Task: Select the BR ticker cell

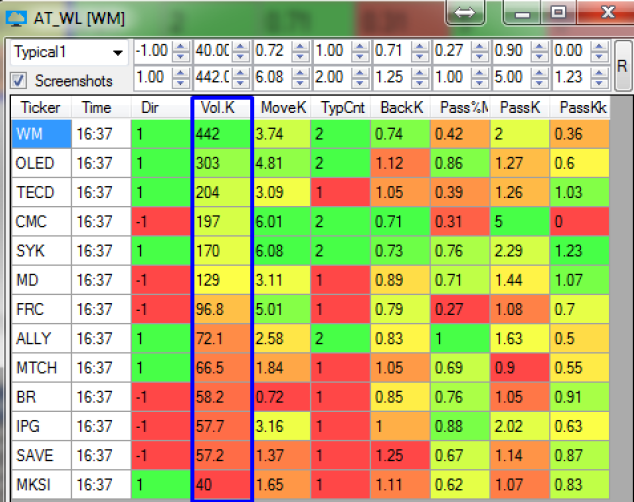Action: coord(41,397)
